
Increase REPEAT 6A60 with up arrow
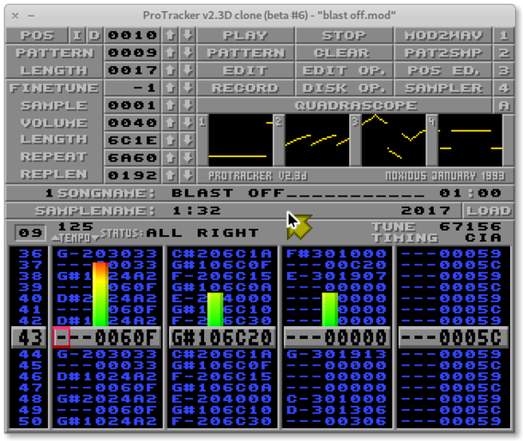[x=170, y=157]
